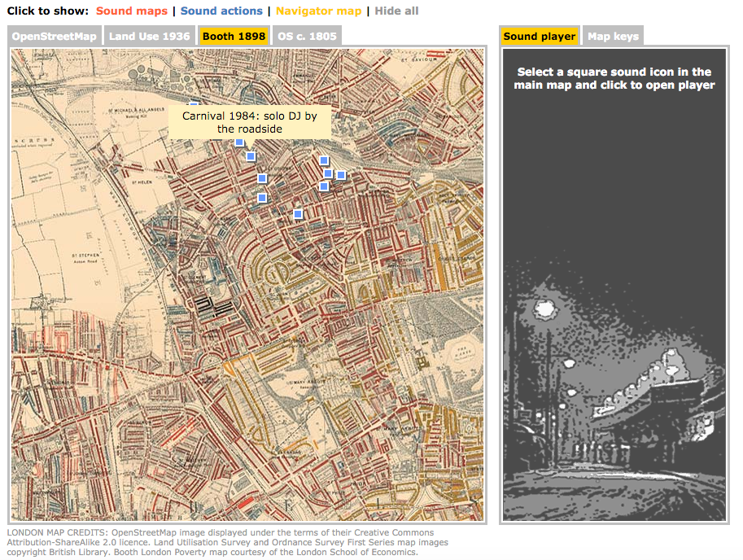Image resolution: width=743 pixels, height=560 pixels.
Task: Switch to the Land Use 1936 tab
Action: [149, 36]
